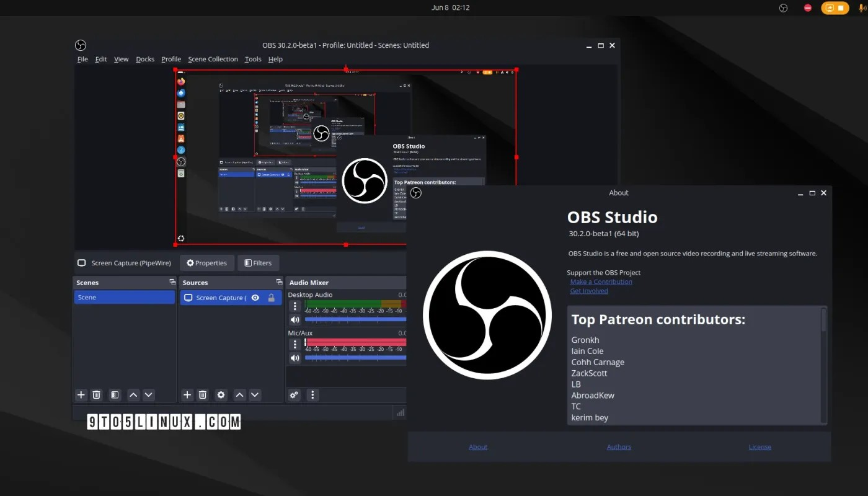Click OBS icon in About dialog title bar
The width and height of the screenshot is (868, 496).
416,193
